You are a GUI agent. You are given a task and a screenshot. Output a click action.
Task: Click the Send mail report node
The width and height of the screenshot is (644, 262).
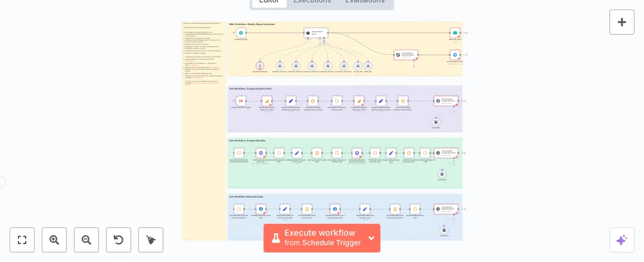455,33
